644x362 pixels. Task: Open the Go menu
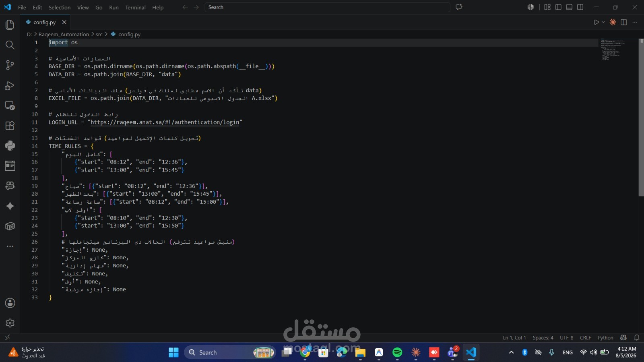[99, 7]
